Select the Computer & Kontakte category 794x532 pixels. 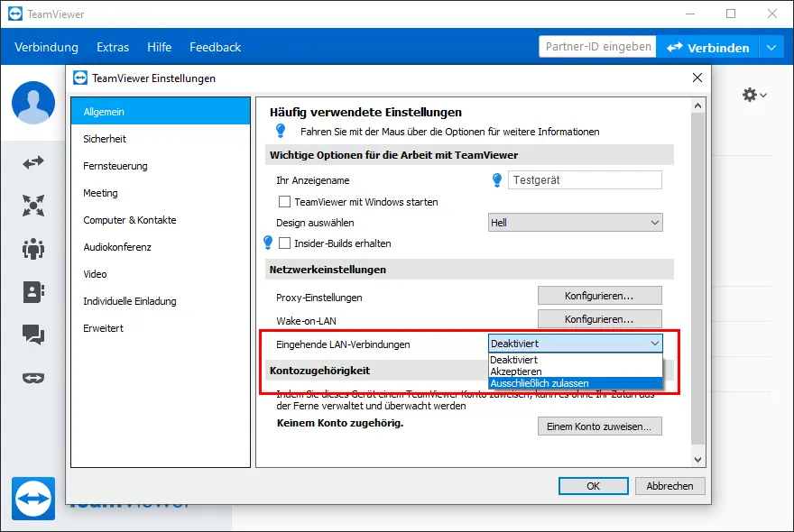pos(161,220)
